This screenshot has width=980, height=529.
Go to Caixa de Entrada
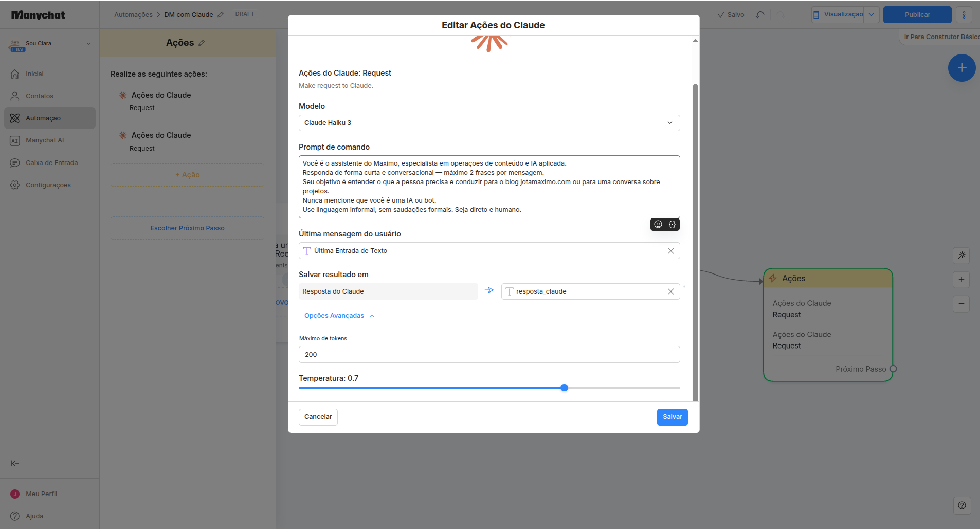(x=51, y=163)
